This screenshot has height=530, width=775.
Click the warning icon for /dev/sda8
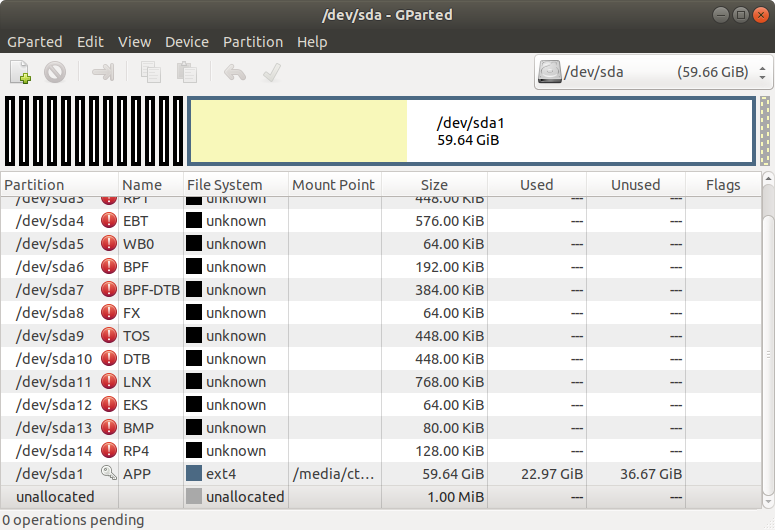click(109, 312)
